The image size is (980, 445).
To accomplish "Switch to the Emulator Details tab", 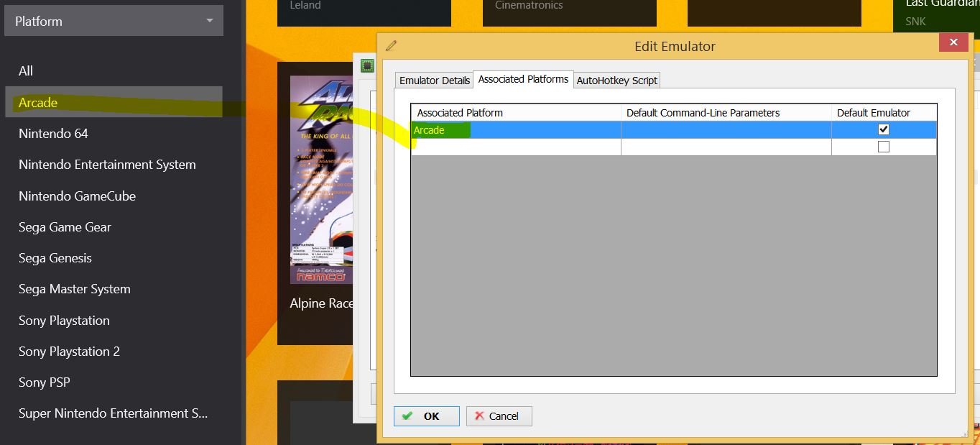I will click(x=435, y=81).
